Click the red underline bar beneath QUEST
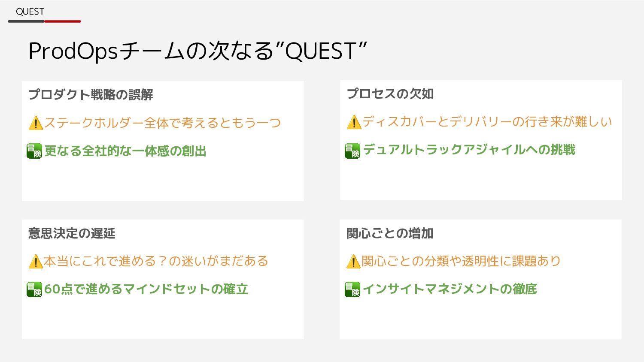The image size is (644, 362). click(x=62, y=21)
